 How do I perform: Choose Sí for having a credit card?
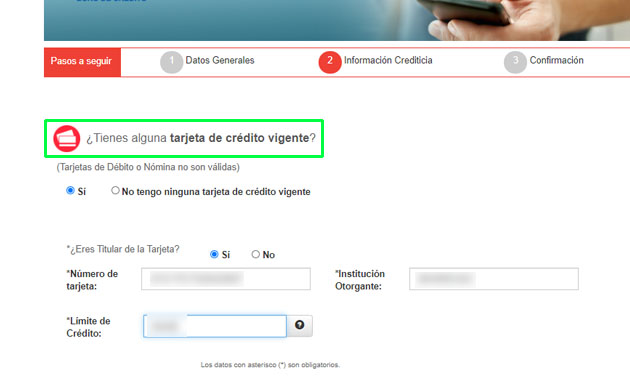(70, 190)
